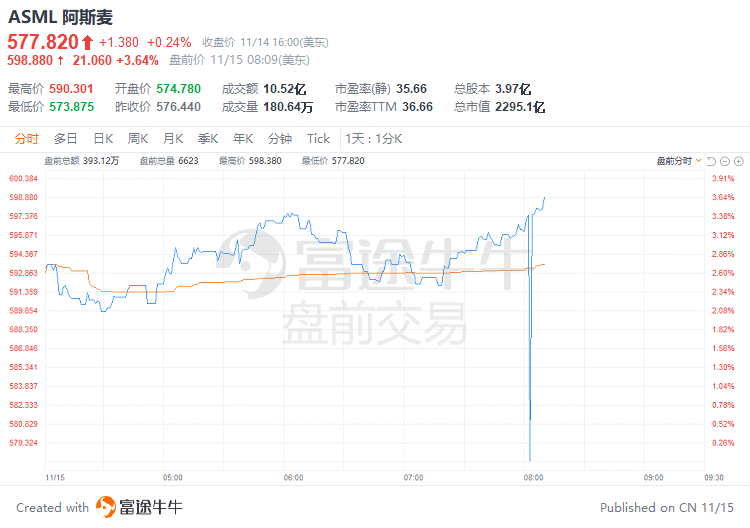
Task: Click the P/E TTM value 36.66
Action: tap(417, 107)
